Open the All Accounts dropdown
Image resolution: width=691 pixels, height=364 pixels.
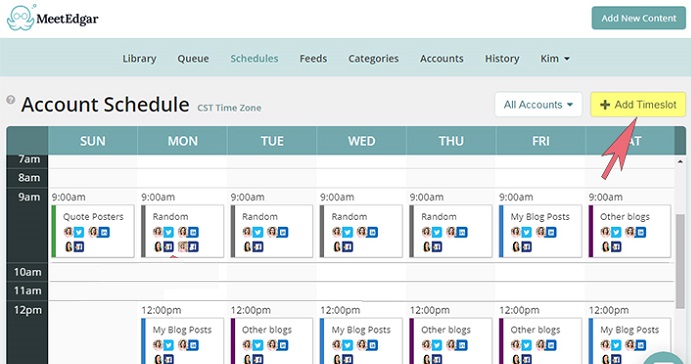(538, 104)
